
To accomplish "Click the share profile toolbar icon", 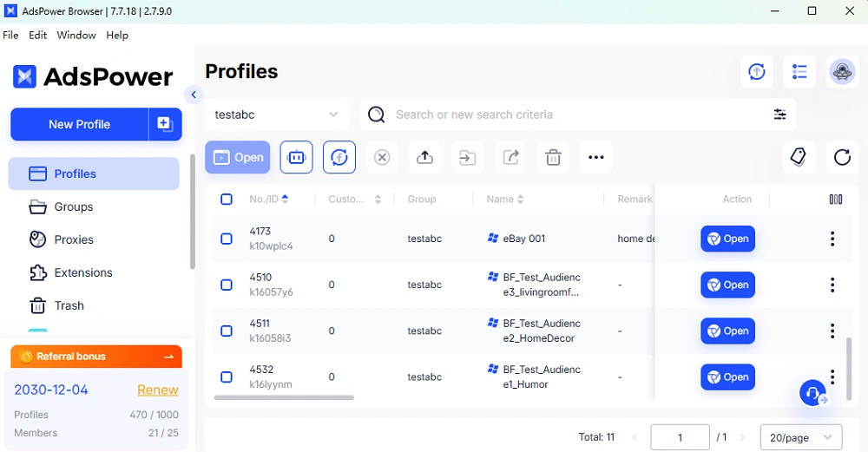I will click(510, 157).
